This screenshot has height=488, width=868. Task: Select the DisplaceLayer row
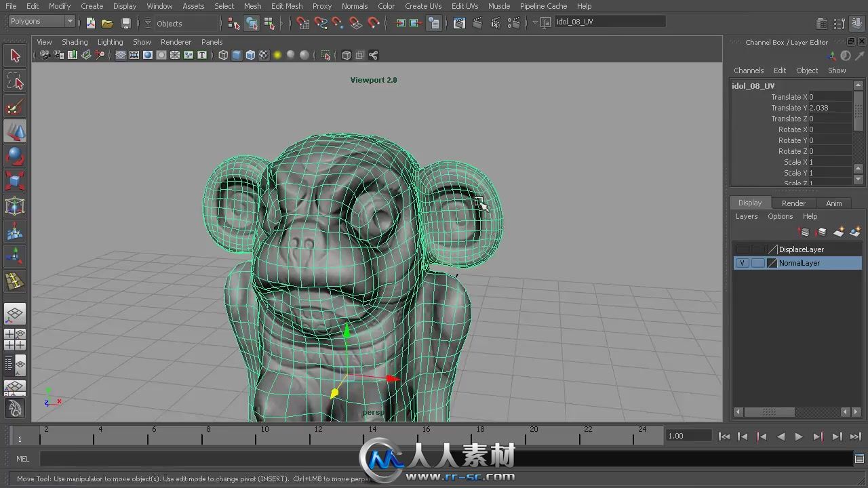click(x=797, y=249)
